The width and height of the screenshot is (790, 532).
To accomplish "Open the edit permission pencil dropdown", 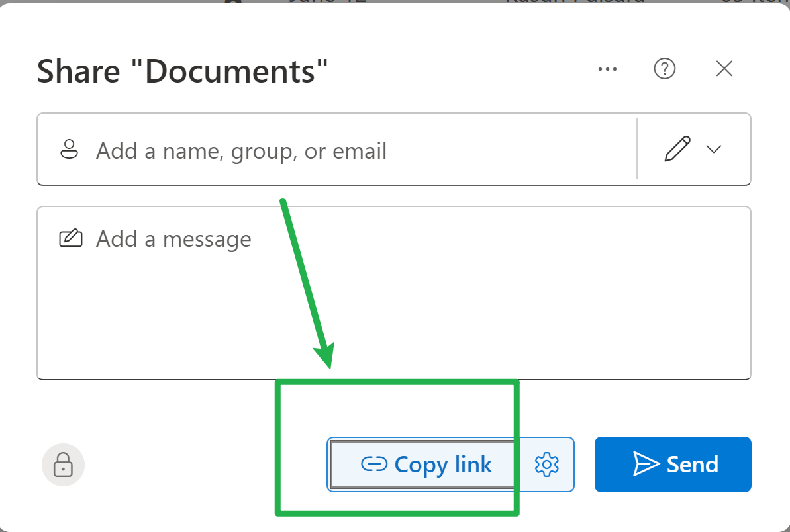I will [x=693, y=149].
